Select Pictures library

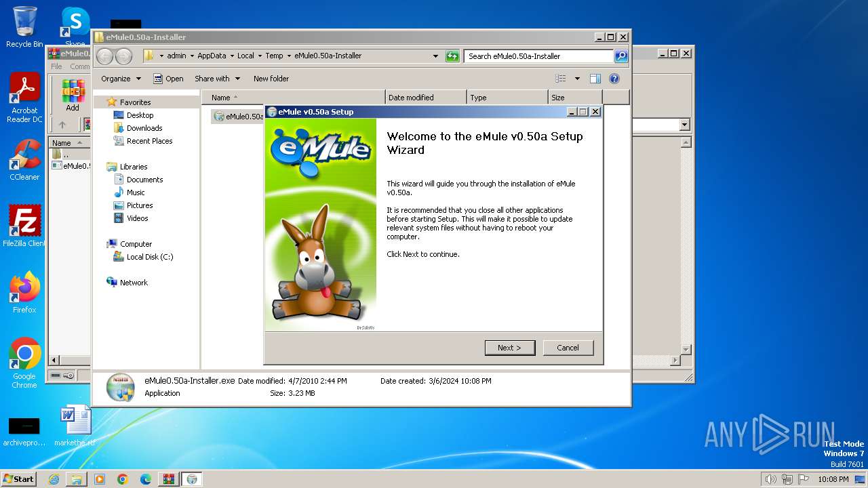click(x=140, y=205)
